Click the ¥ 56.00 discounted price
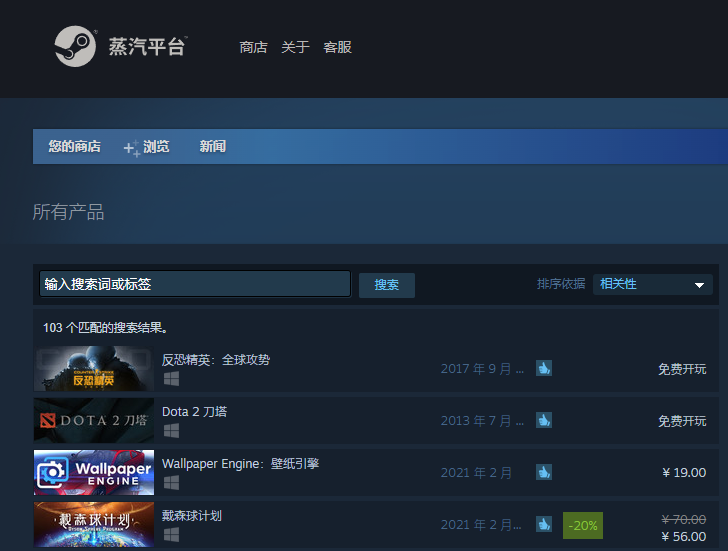 (683, 537)
